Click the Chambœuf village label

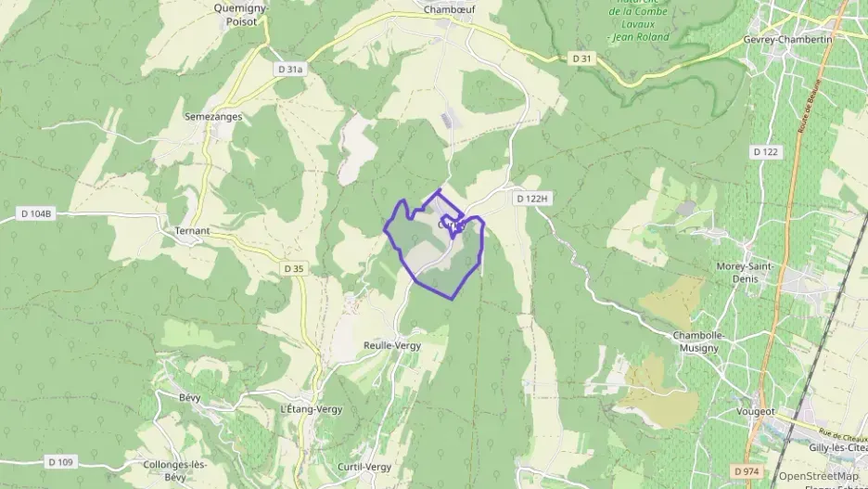[x=450, y=9]
